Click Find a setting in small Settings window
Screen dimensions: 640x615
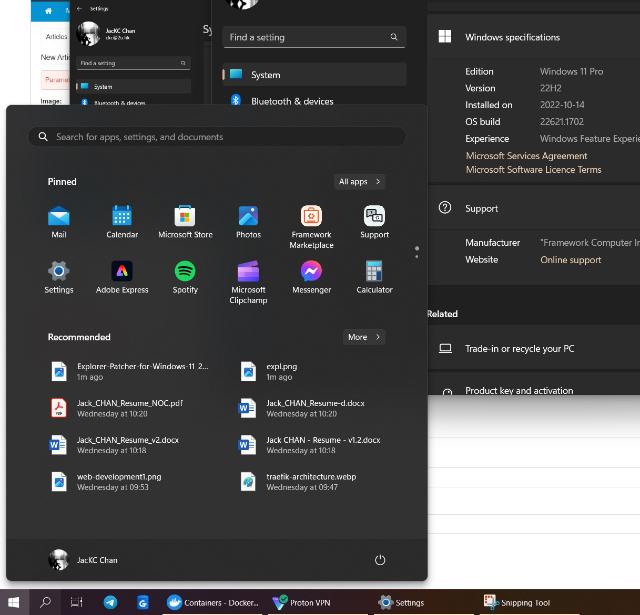(x=133, y=63)
